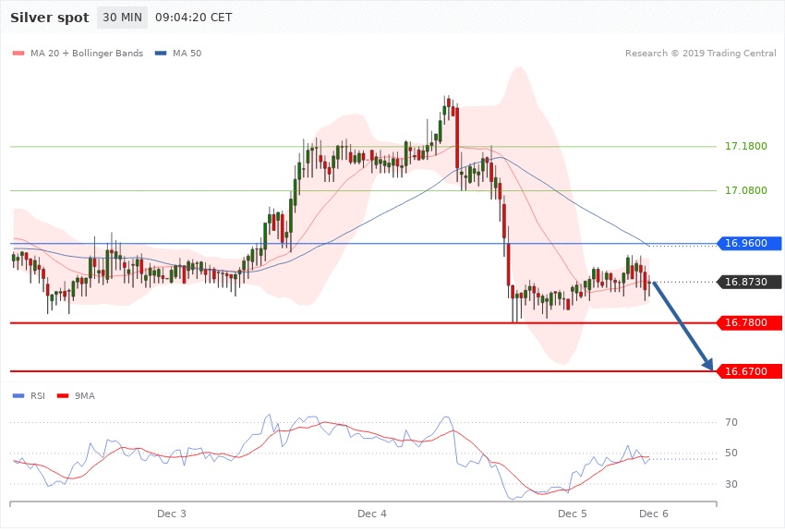Click the blue 16.9600 price tag
The height and width of the screenshot is (532, 785).
click(x=749, y=244)
